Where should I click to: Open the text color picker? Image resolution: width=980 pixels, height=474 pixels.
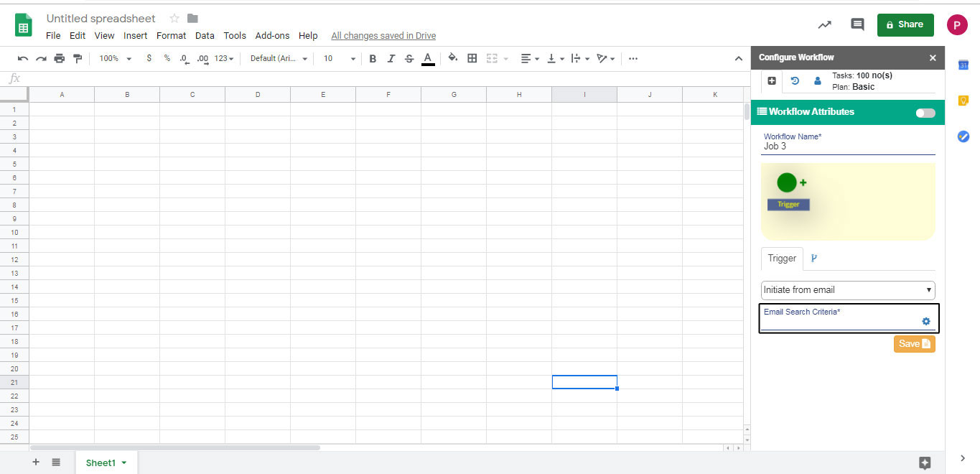(x=428, y=58)
